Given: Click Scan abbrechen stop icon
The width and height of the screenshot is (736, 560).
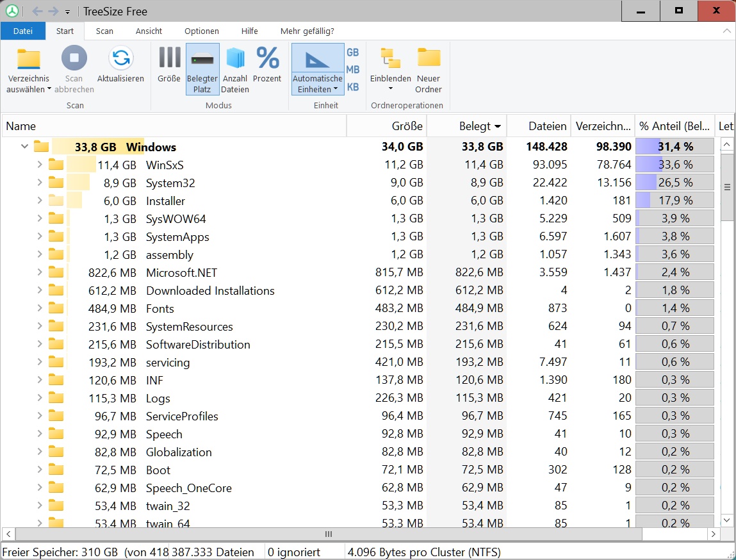Looking at the screenshot, I should pos(74,58).
